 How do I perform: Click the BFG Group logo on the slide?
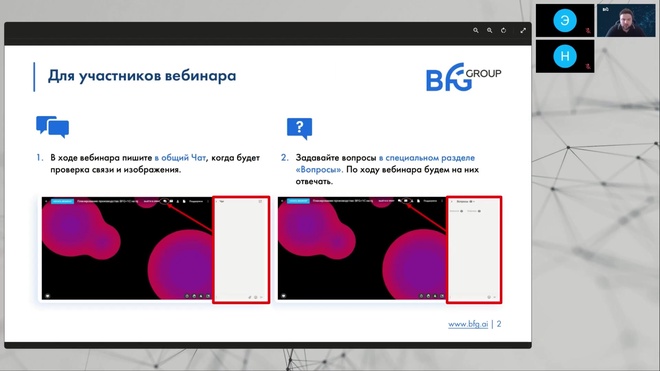click(x=463, y=77)
